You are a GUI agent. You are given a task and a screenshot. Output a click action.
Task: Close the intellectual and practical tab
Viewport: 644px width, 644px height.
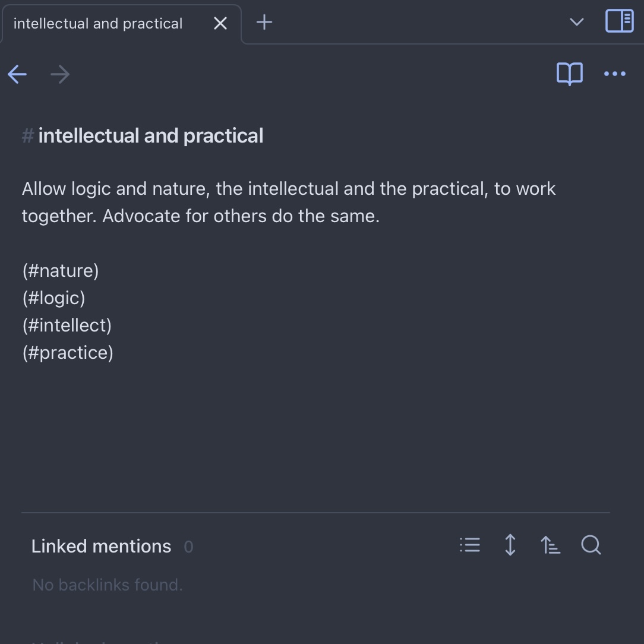click(x=220, y=23)
